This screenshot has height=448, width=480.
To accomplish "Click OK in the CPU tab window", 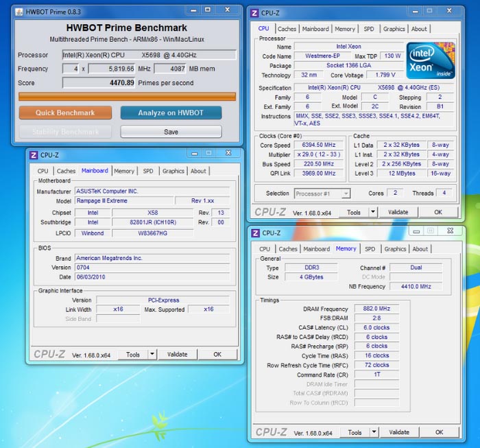I will click(438, 212).
